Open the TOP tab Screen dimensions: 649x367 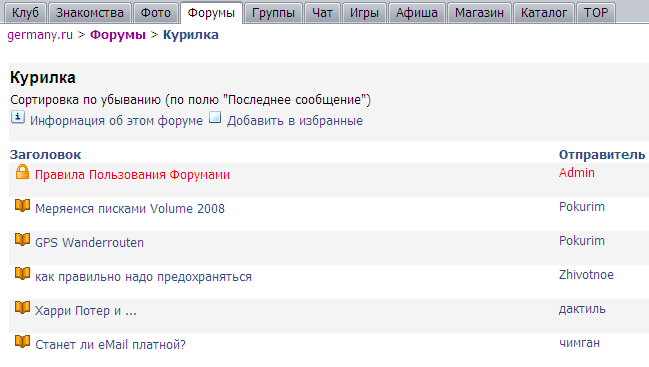[596, 13]
